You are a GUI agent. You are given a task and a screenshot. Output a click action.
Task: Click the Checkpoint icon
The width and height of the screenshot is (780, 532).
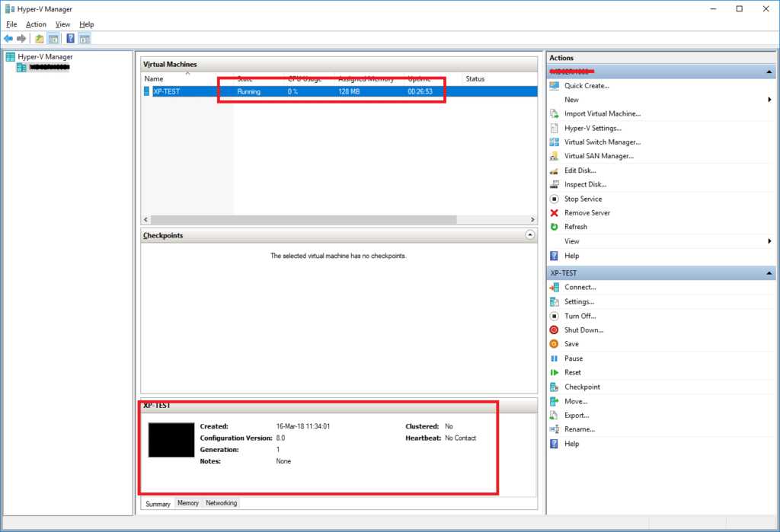point(555,387)
